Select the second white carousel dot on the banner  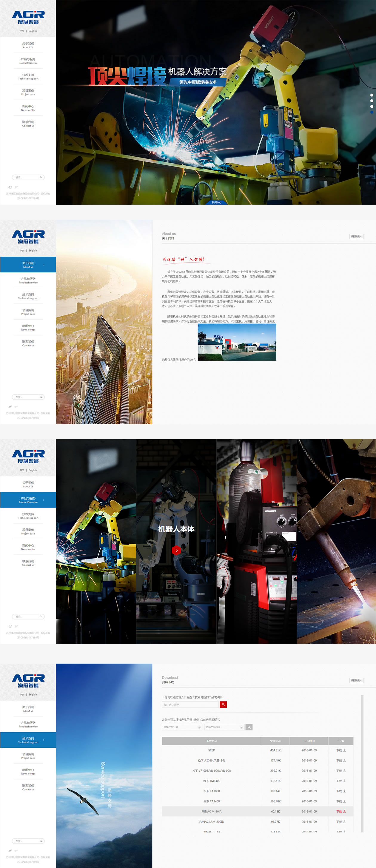coord(372,101)
